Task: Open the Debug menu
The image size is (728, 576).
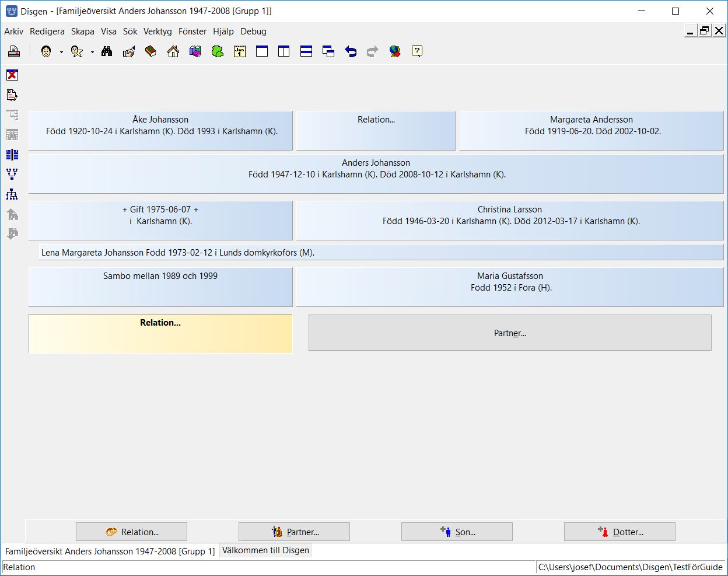Action: 253,32
